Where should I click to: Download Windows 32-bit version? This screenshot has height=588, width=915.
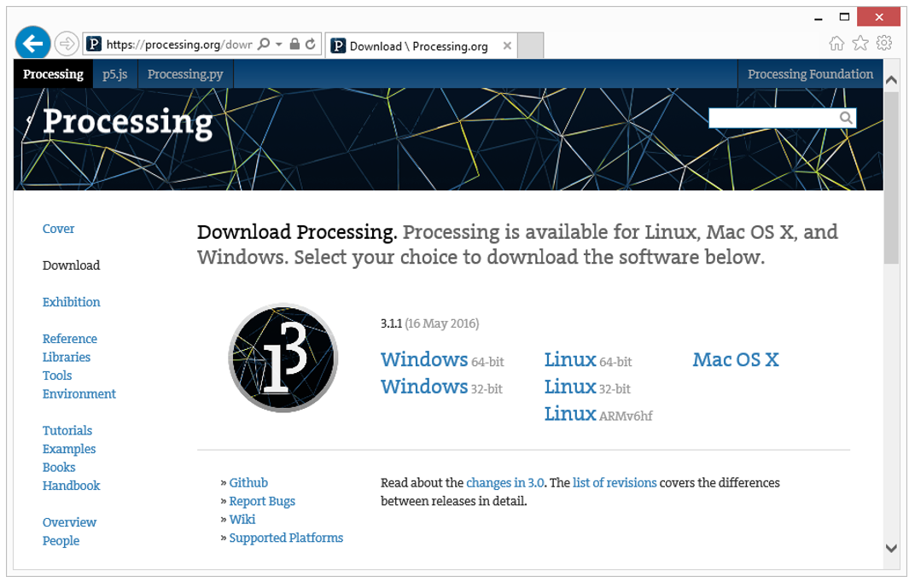point(442,387)
